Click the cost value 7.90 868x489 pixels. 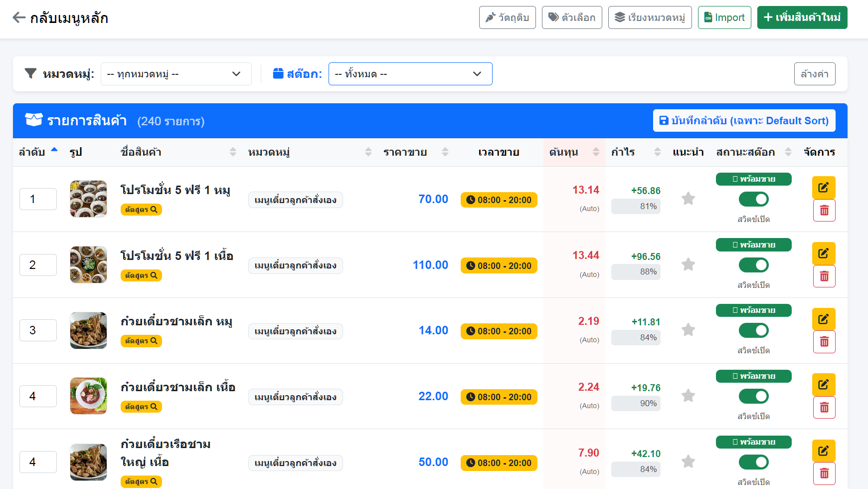589,453
